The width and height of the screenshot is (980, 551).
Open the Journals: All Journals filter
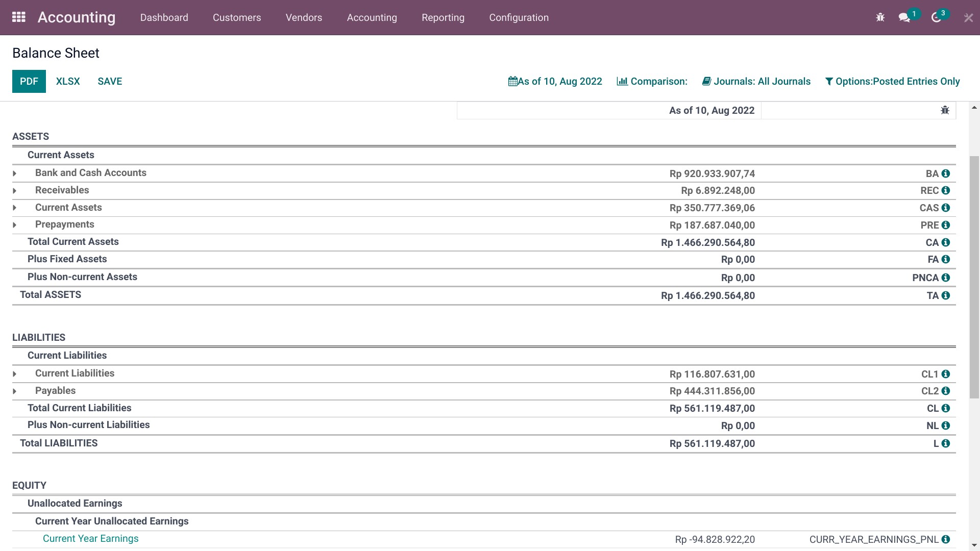point(756,81)
